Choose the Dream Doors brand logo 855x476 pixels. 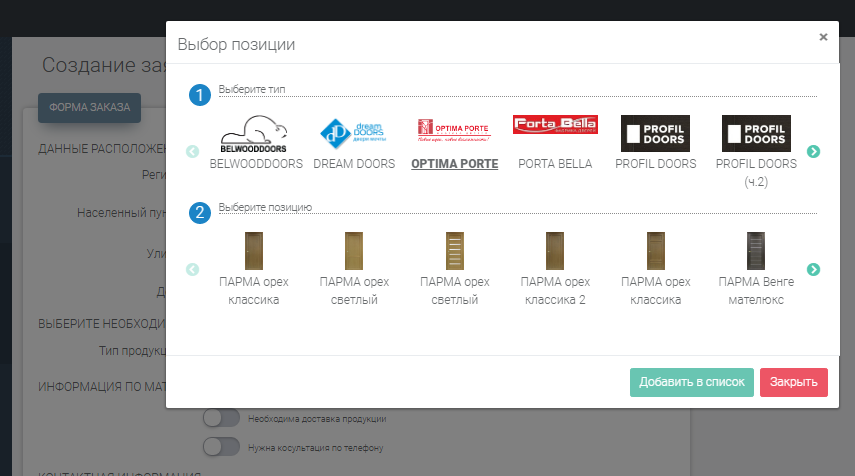click(x=354, y=133)
